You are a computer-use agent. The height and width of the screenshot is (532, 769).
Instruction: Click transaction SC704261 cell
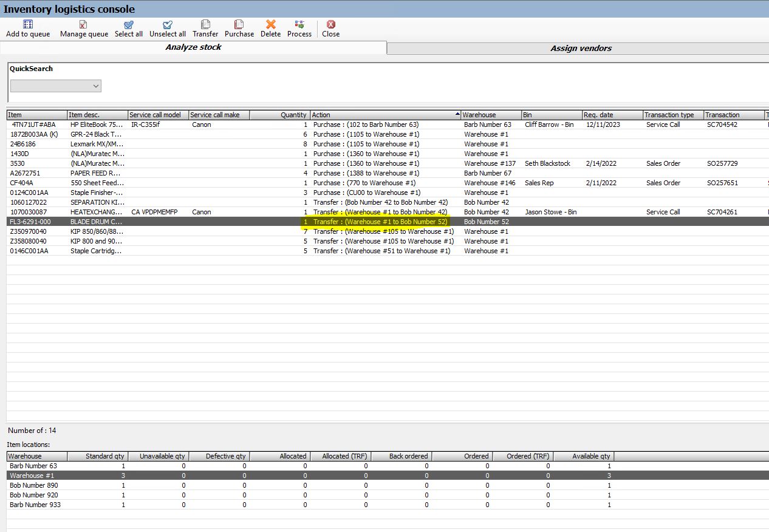722,212
